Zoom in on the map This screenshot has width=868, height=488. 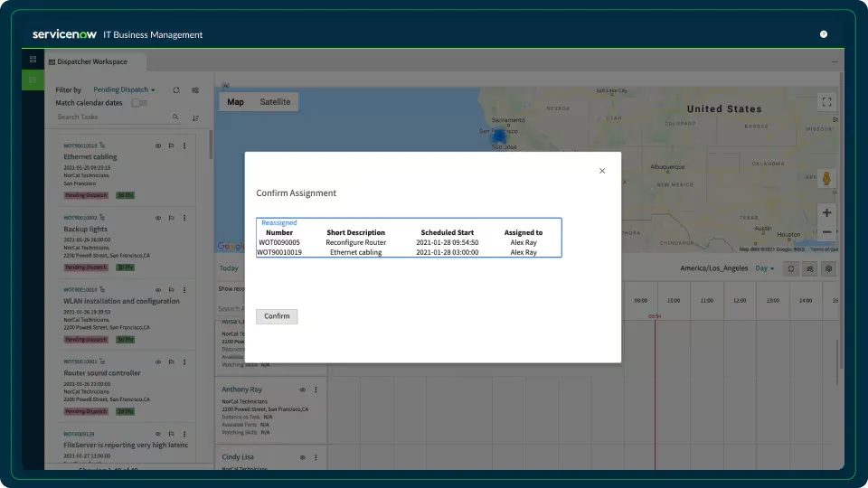pyautogui.click(x=826, y=213)
